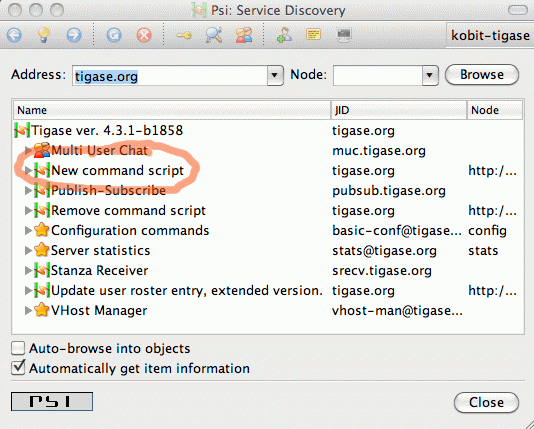Click the Browse button

tap(482, 75)
